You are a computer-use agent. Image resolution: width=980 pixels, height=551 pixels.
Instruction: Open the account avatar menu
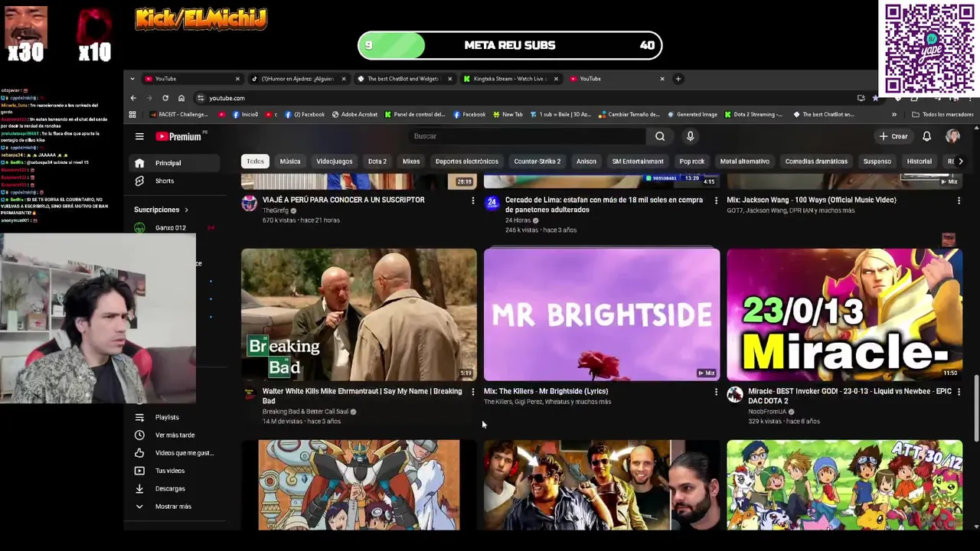(952, 136)
